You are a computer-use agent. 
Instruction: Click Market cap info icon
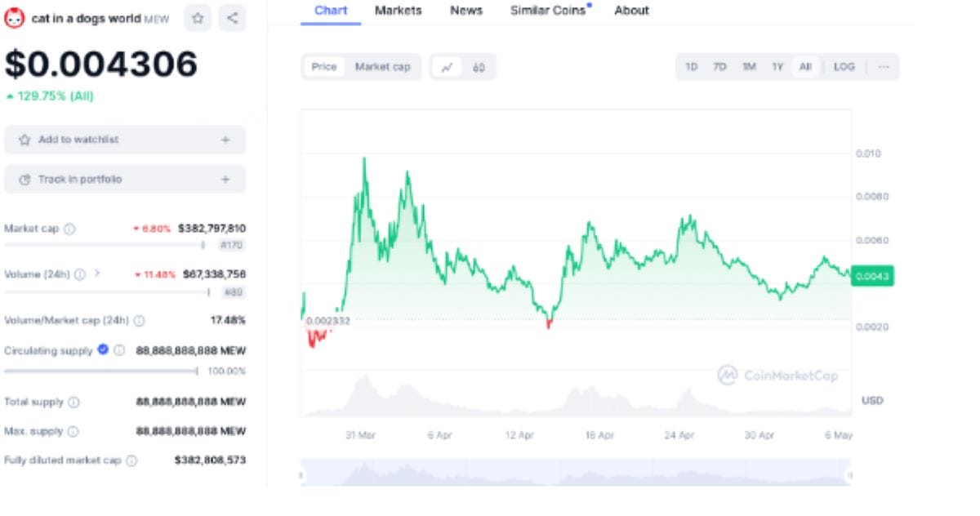point(70,229)
